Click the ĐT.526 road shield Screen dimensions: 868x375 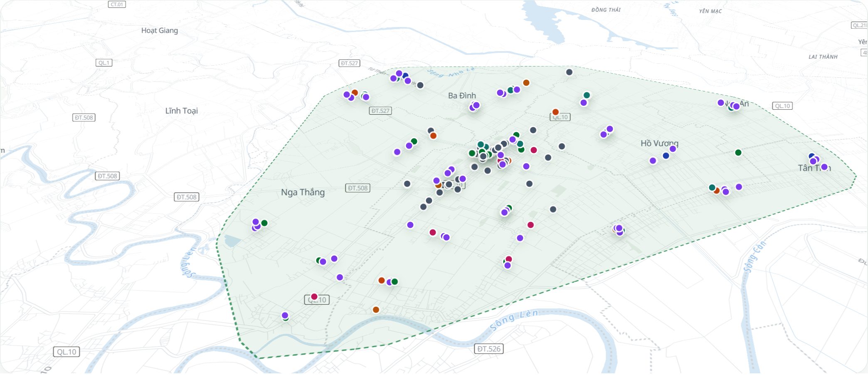[489, 349]
